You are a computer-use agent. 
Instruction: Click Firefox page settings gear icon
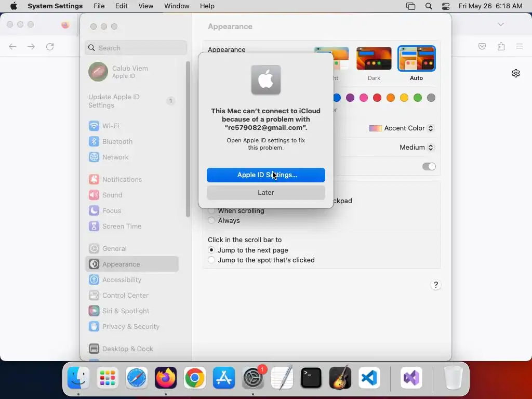coord(516,73)
